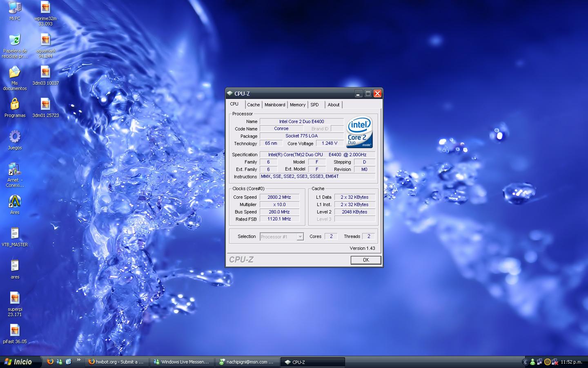The image size is (588, 368).
Task: Click the Revision M0 value
Action: tap(365, 169)
